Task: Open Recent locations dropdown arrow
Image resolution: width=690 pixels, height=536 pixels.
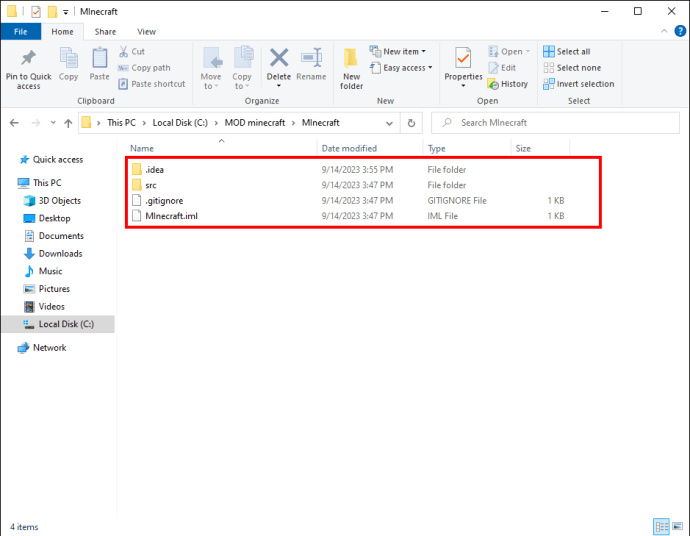Action: click(53, 123)
